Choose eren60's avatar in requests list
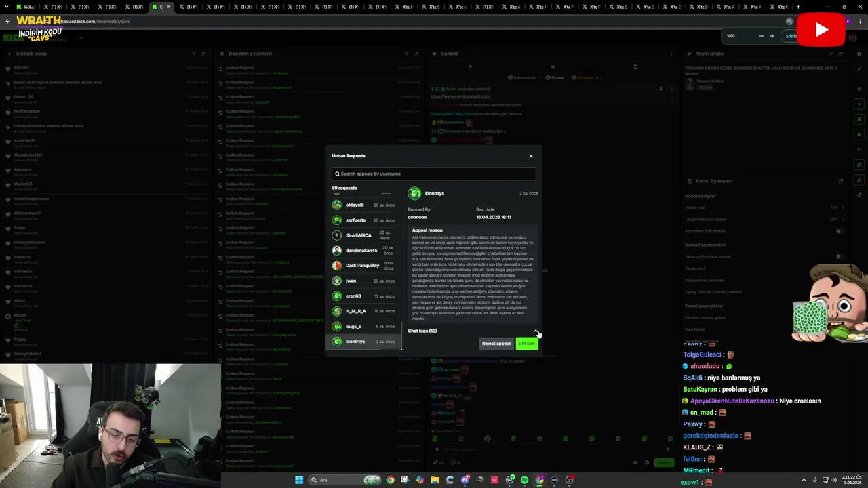868x488 pixels. click(x=337, y=296)
